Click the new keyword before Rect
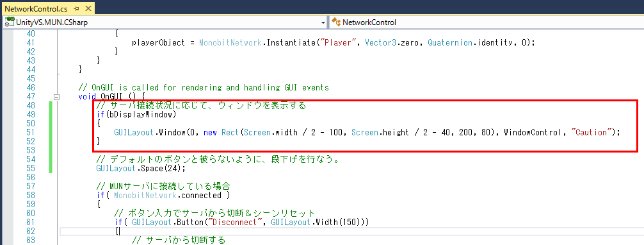 210,133
